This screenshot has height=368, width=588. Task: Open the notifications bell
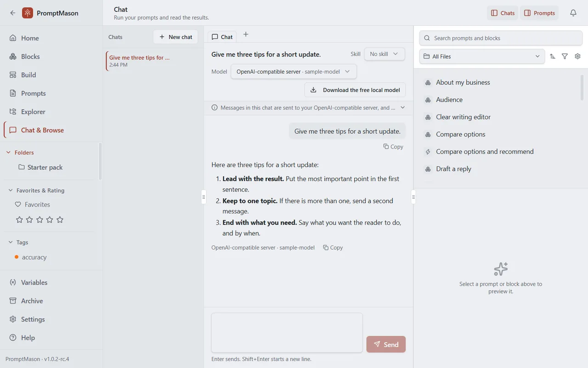tap(573, 13)
